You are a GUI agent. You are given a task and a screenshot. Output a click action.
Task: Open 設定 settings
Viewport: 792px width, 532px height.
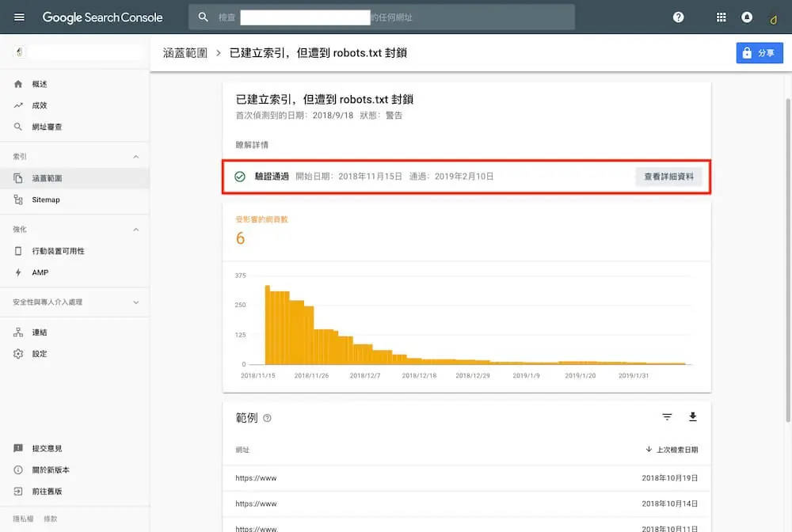coord(74,354)
